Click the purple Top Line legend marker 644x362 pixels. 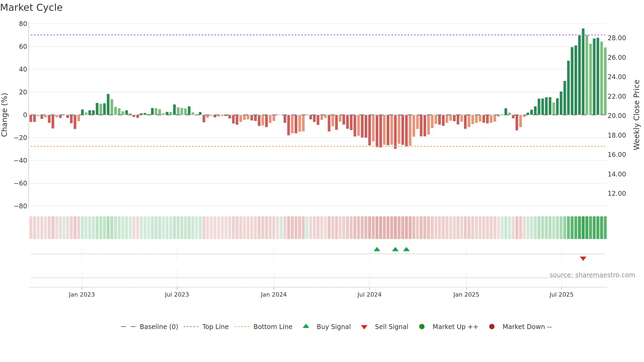pos(191,327)
